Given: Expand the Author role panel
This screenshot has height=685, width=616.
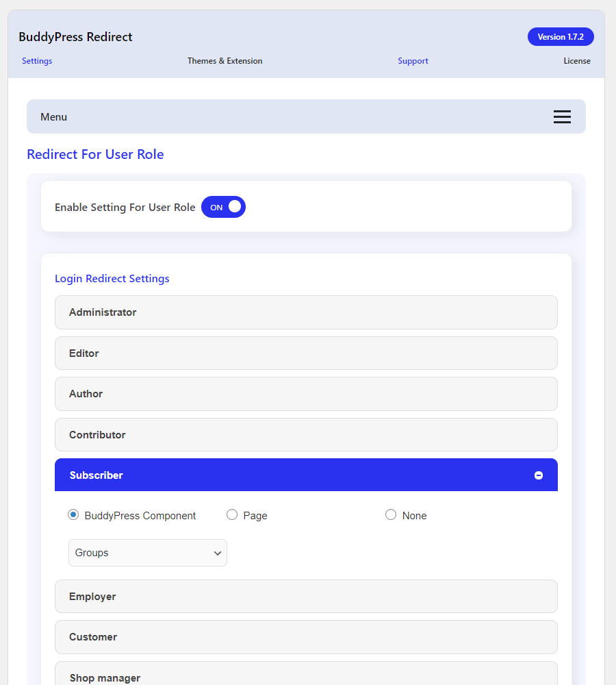Looking at the screenshot, I should pos(306,394).
